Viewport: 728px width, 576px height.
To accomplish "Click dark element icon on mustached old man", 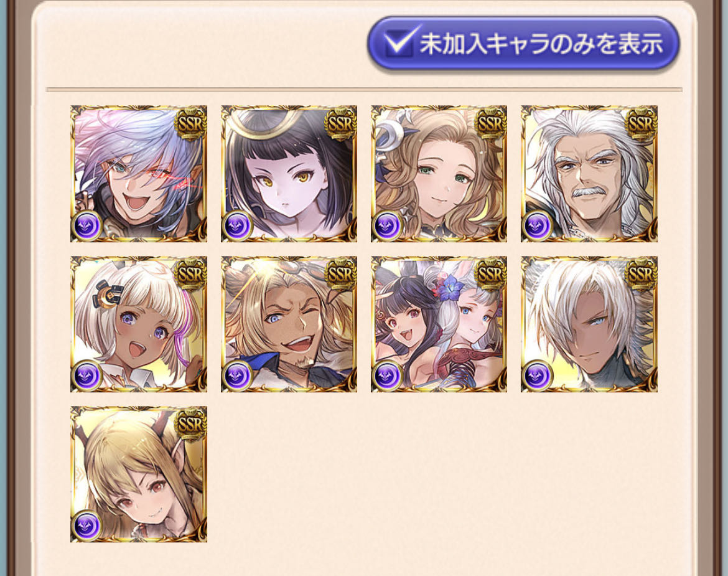I will pos(537,225).
